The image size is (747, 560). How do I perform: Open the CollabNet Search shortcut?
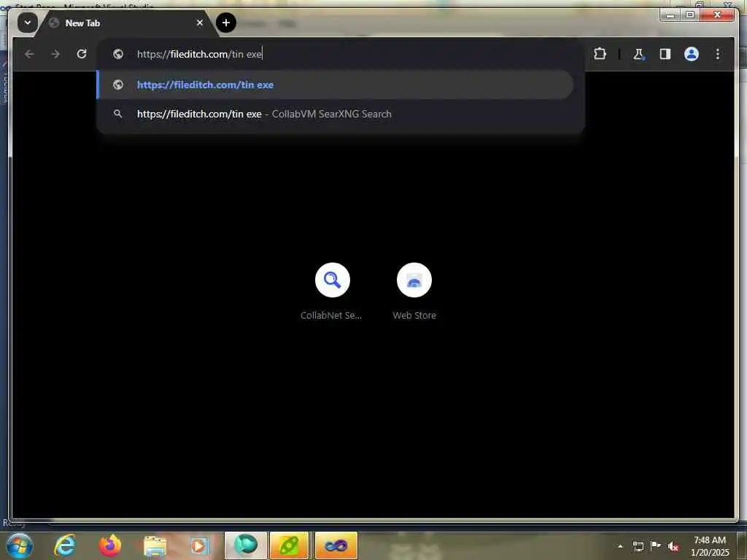(332, 291)
